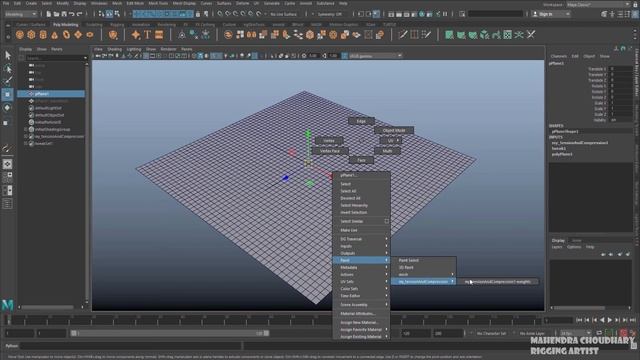Choose Vertex Face in the marking menu
Image resolution: width=640 pixels, height=360 pixels.
pyautogui.click(x=330, y=151)
